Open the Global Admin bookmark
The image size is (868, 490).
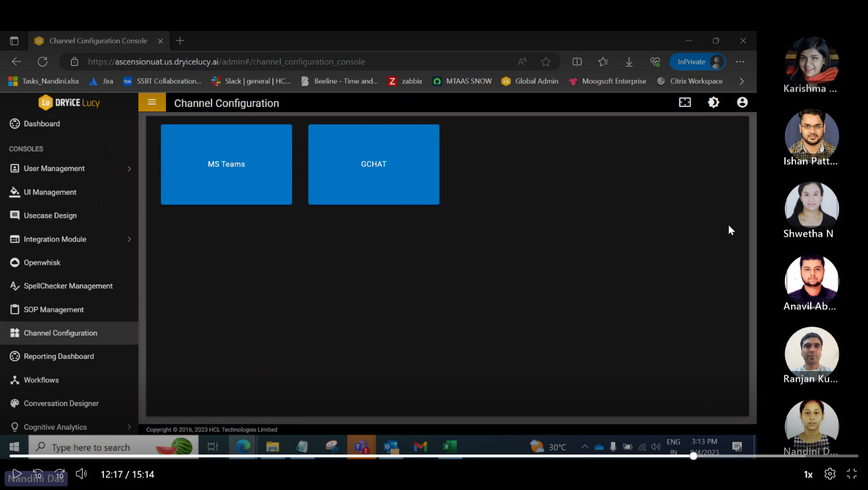530,81
